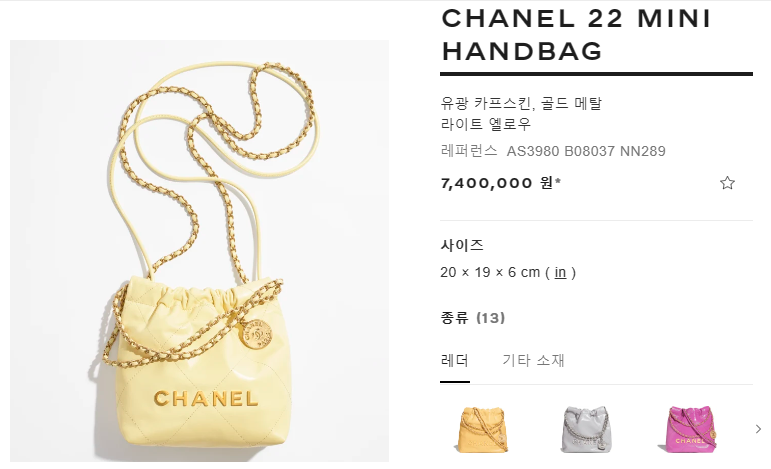
Task: Click the 종류 (13) heading
Action: (473, 318)
